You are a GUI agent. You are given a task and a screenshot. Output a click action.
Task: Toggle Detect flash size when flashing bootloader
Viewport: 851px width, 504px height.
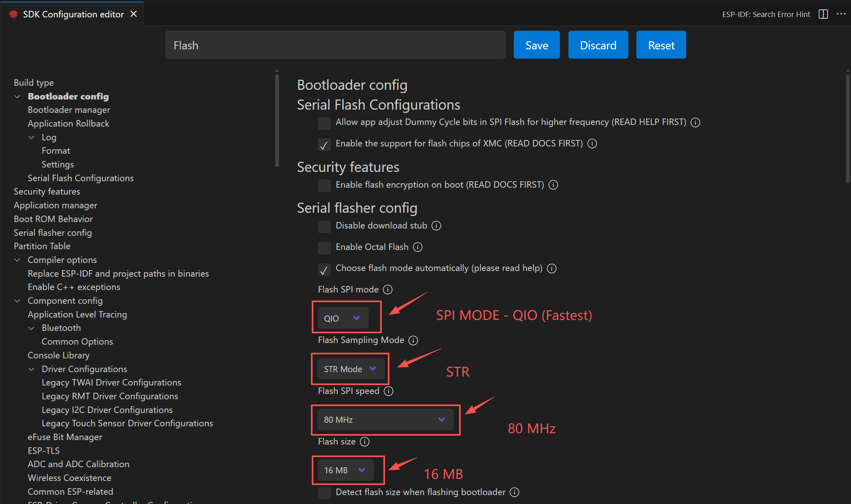324,493
